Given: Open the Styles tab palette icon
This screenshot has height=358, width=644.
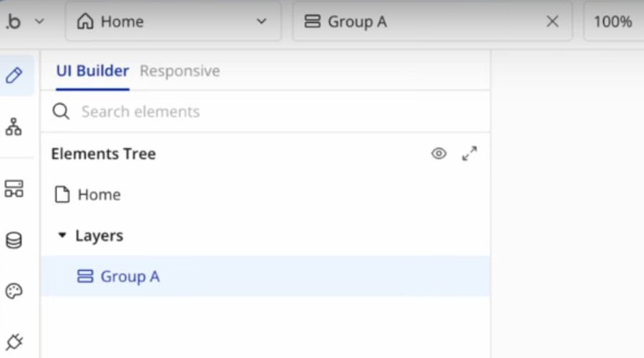Looking at the screenshot, I should (14, 291).
